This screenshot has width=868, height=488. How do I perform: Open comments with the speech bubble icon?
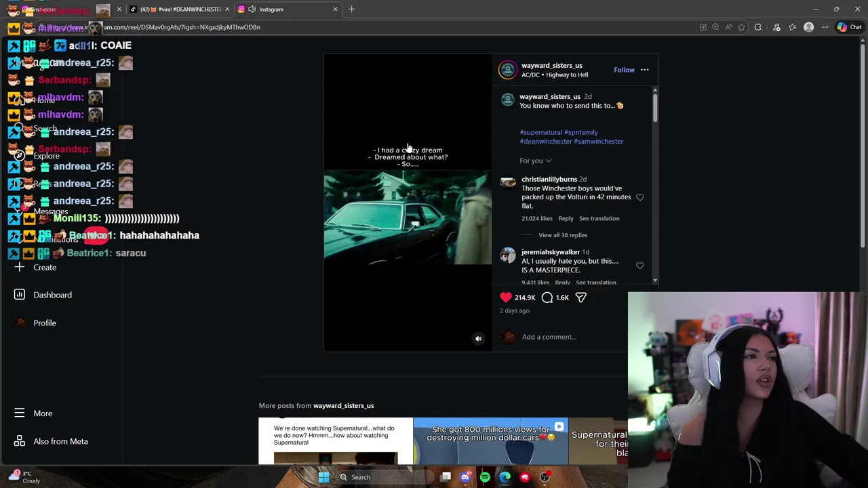click(x=547, y=298)
